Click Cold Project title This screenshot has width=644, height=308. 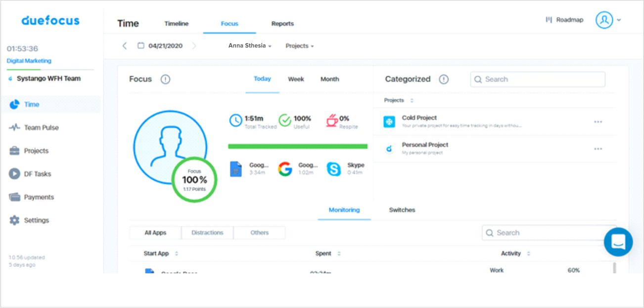(419, 118)
